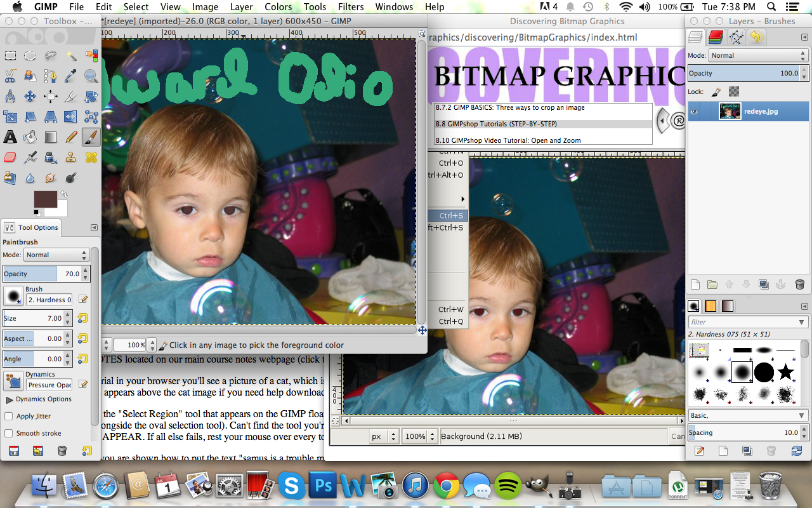Image resolution: width=812 pixels, height=508 pixels.
Task: Open the px unit selector in tutorial image
Action: pos(384,436)
